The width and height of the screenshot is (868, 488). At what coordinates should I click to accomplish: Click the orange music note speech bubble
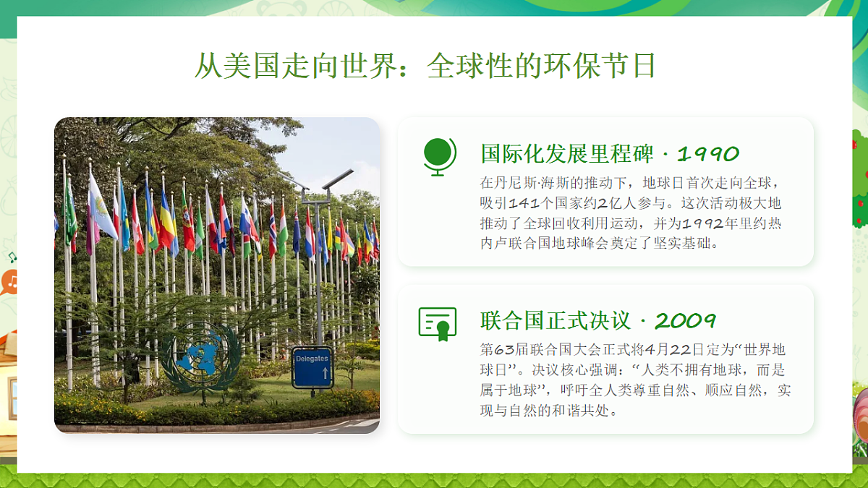pos(8,281)
